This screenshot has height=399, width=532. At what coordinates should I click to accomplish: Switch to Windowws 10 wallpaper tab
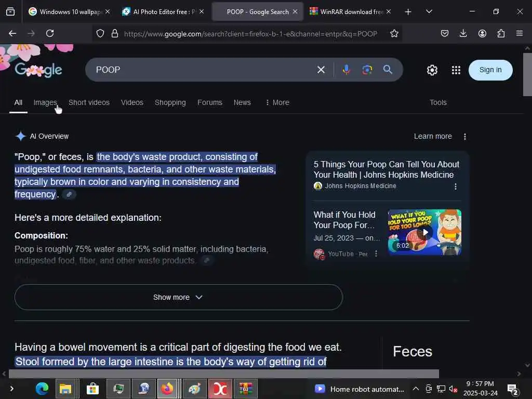tap(70, 11)
